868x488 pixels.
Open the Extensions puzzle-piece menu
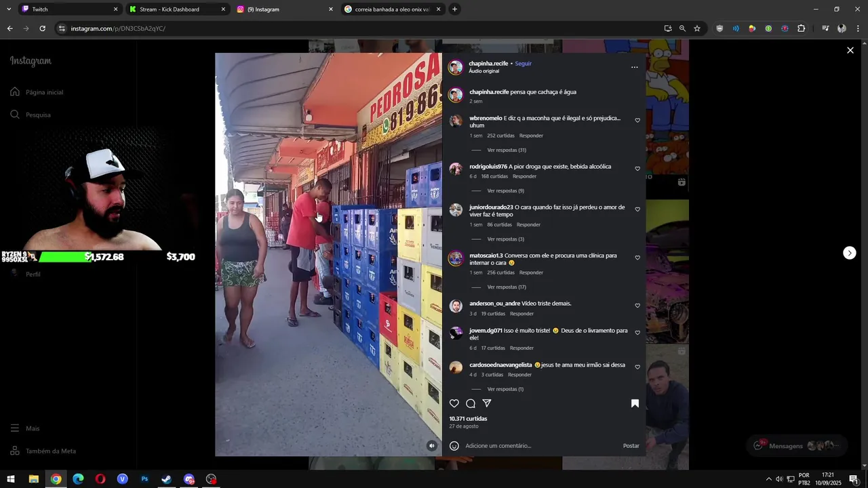(x=802, y=28)
